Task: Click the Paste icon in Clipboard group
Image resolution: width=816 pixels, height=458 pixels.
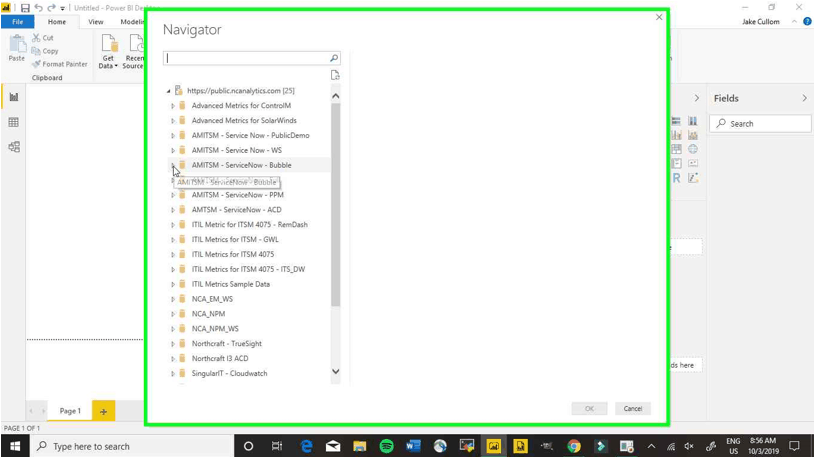Action: click(17, 47)
